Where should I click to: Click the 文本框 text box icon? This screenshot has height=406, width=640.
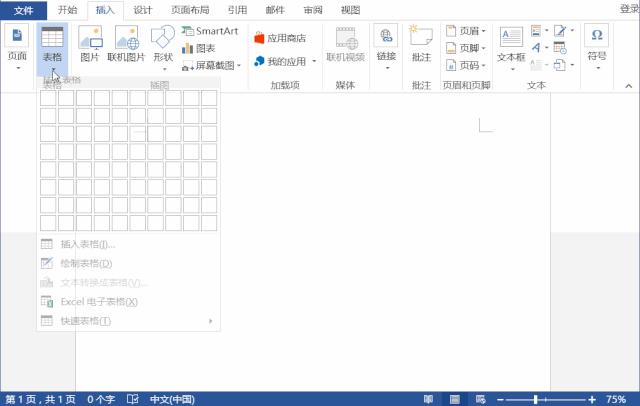[511, 37]
